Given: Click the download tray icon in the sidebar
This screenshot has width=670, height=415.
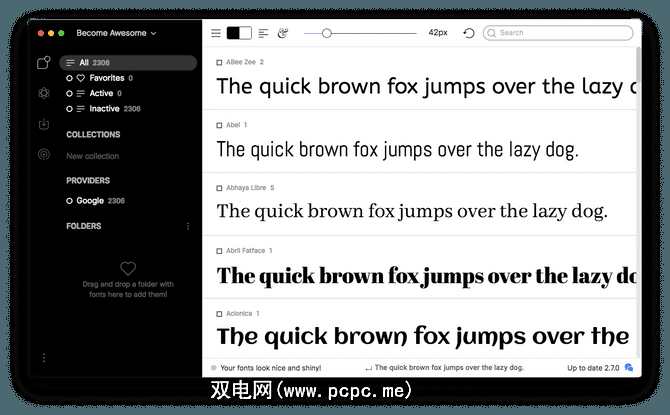Looking at the screenshot, I should [44, 125].
